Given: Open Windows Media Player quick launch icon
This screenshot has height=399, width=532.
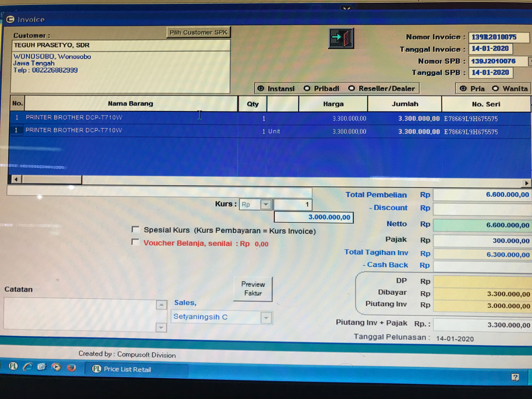Looking at the screenshot, I should tap(56, 367).
